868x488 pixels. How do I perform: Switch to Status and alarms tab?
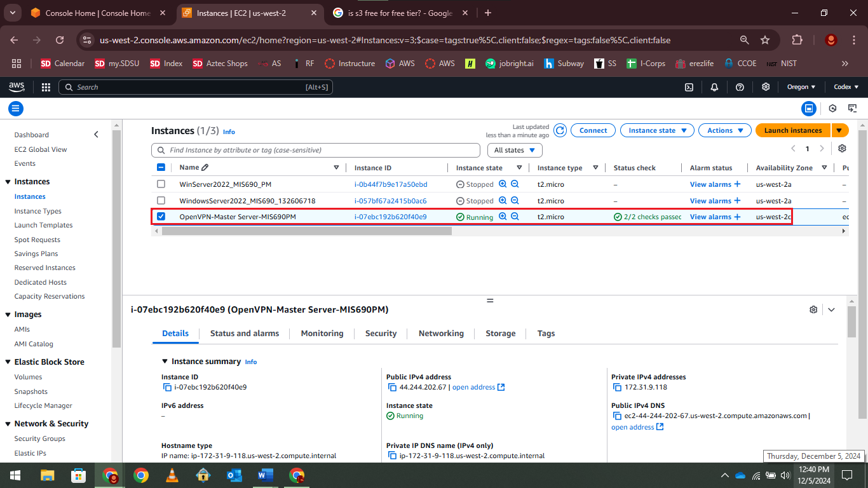245,334
